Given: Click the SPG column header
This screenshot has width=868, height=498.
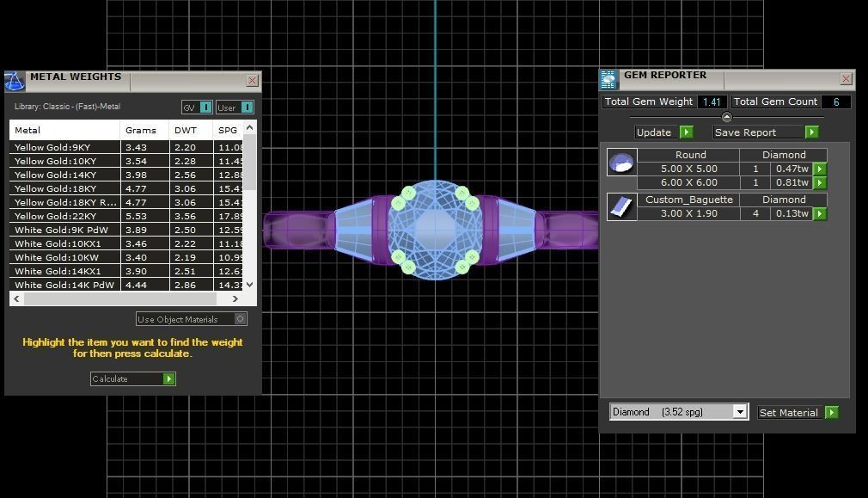Looking at the screenshot, I should pos(228,130).
